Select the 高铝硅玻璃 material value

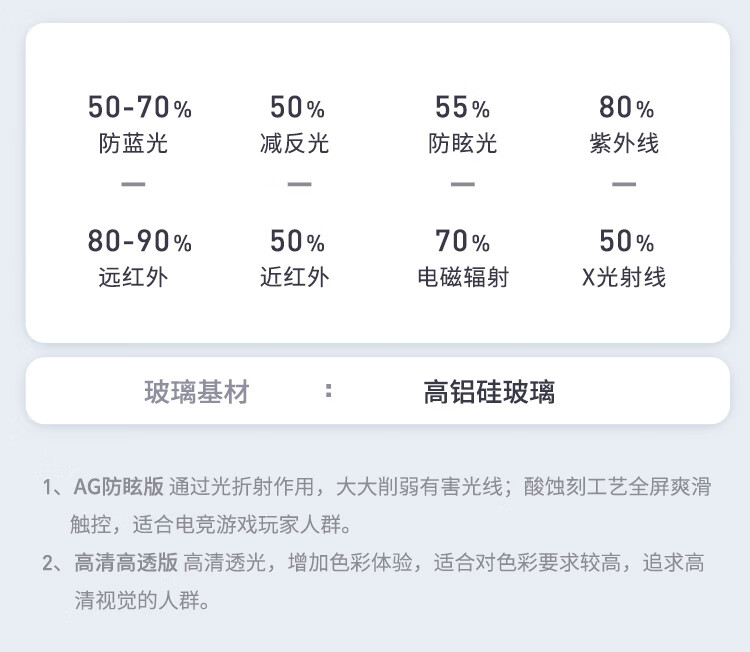click(489, 392)
